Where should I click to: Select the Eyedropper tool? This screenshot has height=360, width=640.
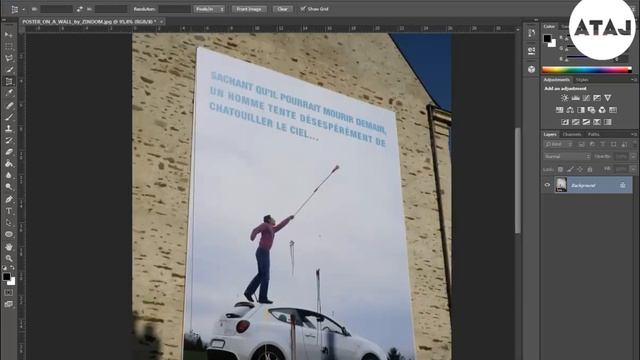[9, 93]
